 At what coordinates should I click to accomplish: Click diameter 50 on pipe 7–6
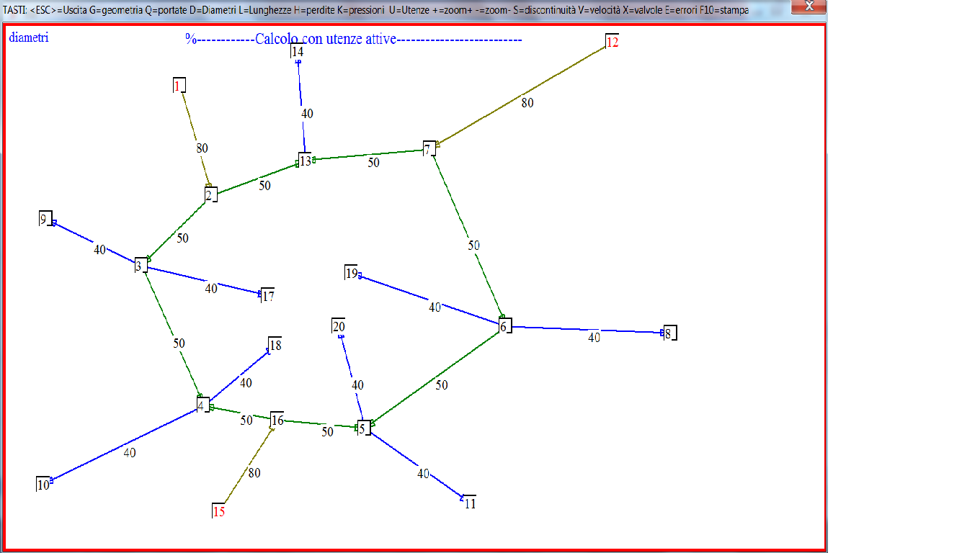(473, 246)
